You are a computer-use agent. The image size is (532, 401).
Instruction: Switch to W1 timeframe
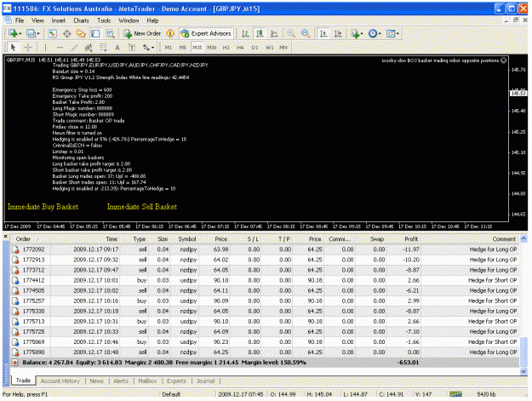click(269, 48)
